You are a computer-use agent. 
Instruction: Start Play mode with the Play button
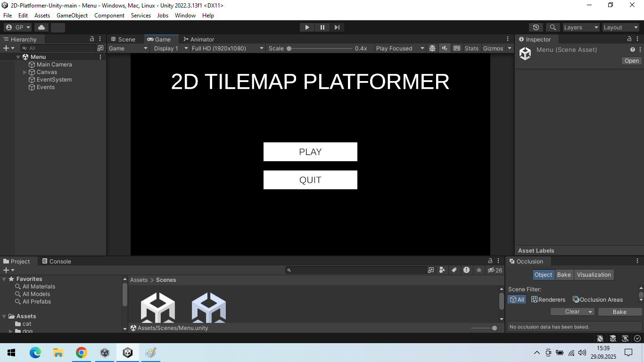tap(307, 27)
